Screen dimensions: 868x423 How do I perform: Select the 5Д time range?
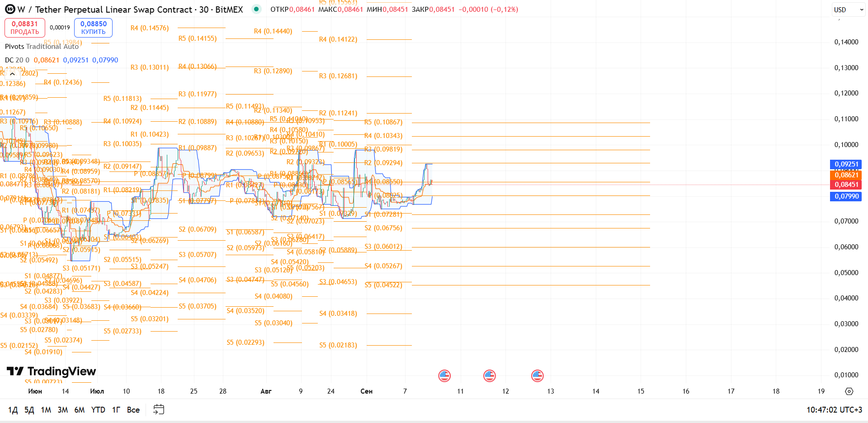29,410
